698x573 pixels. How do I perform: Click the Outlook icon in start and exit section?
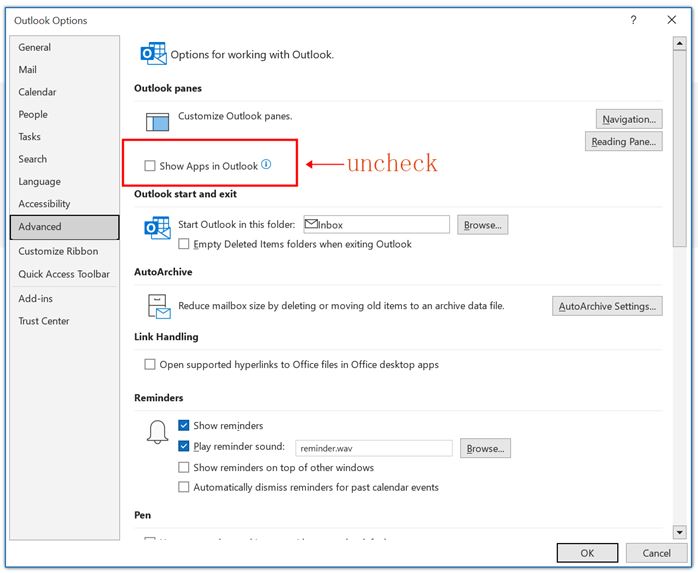point(157,228)
